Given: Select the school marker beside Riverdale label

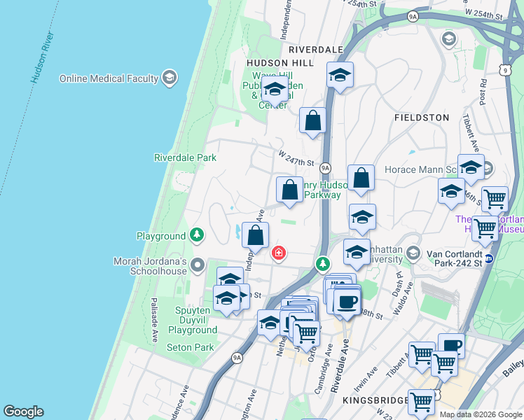Looking at the screenshot, I should tap(340, 76).
